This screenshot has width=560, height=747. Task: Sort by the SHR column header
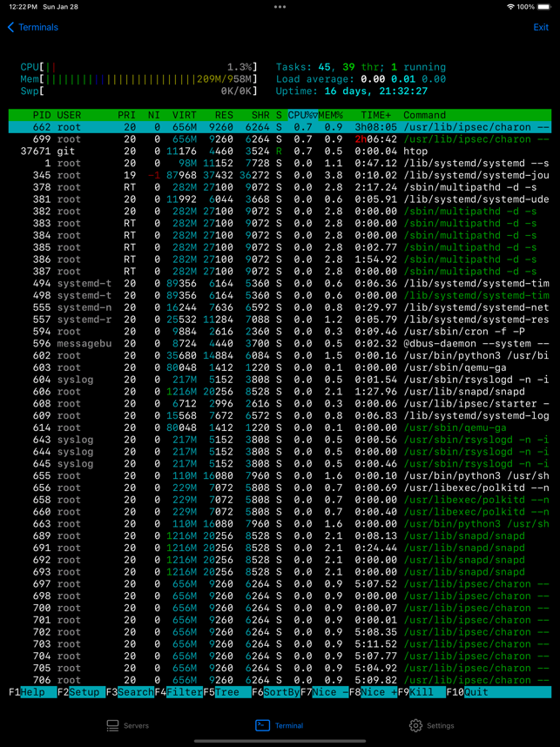(x=260, y=115)
